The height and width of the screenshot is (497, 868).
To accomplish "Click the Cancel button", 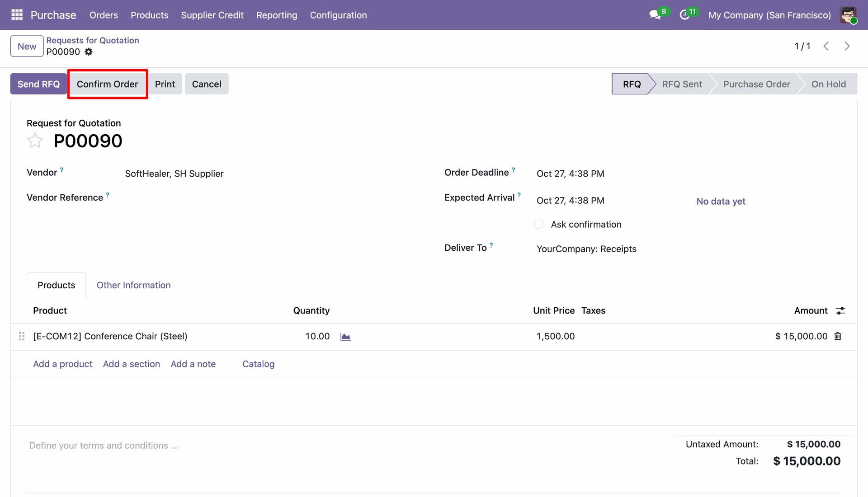I will (207, 84).
